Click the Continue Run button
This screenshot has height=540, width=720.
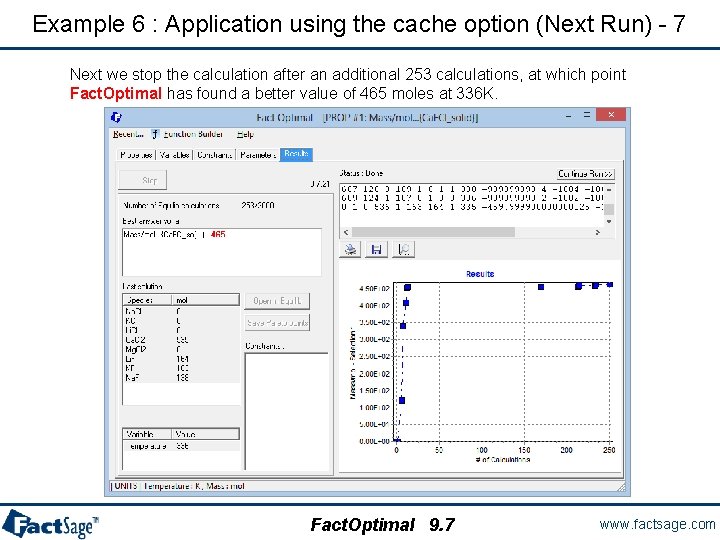coord(585,174)
